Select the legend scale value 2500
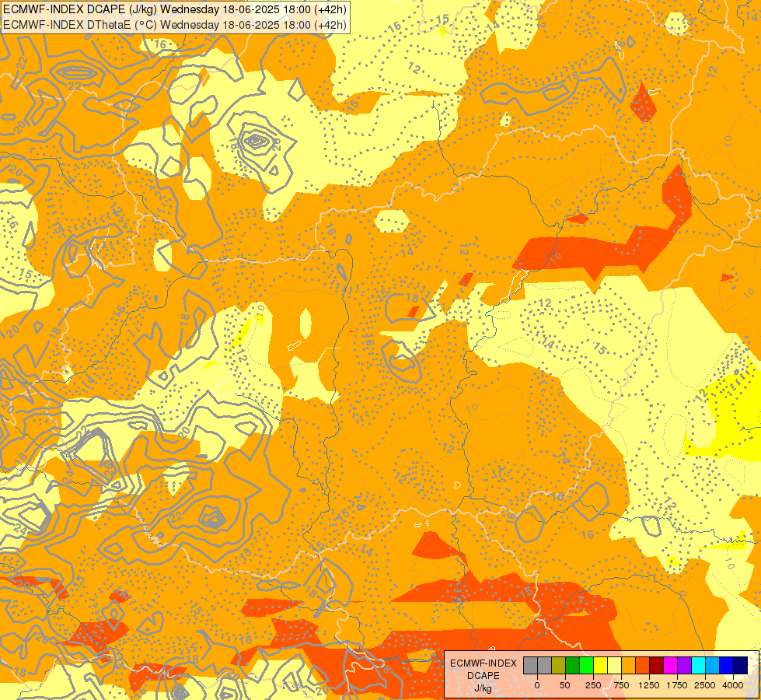This screenshot has height=700, width=761. coord(705,685)
